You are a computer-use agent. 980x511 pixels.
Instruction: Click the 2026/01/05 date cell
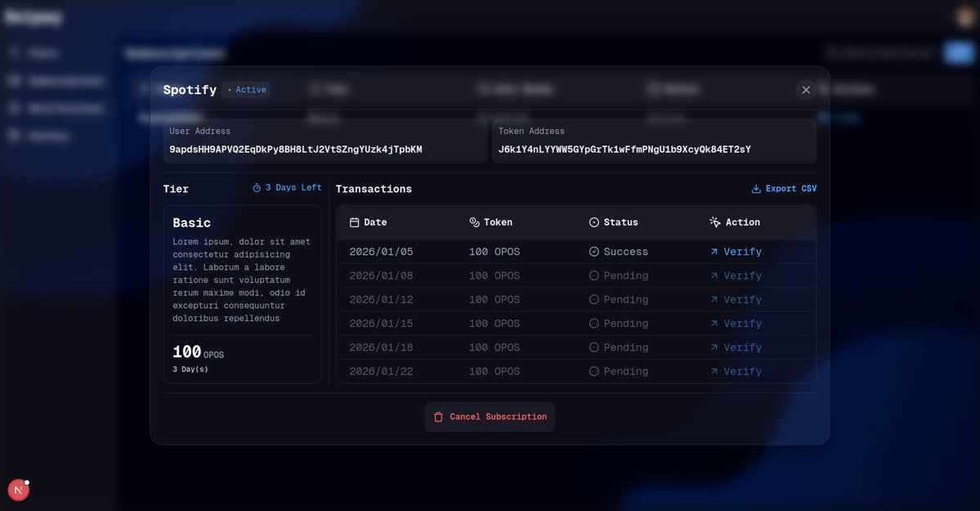point(381,252)
